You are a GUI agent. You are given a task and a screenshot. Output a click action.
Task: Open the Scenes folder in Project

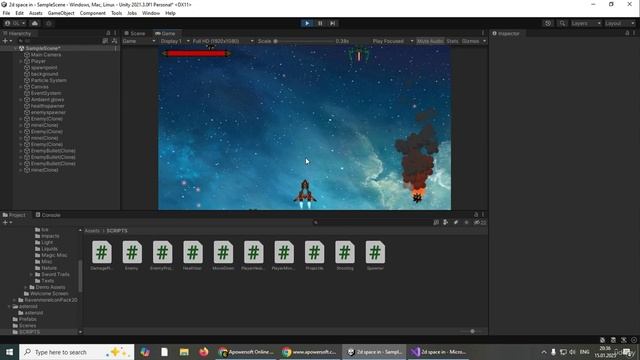coord(27,326)
